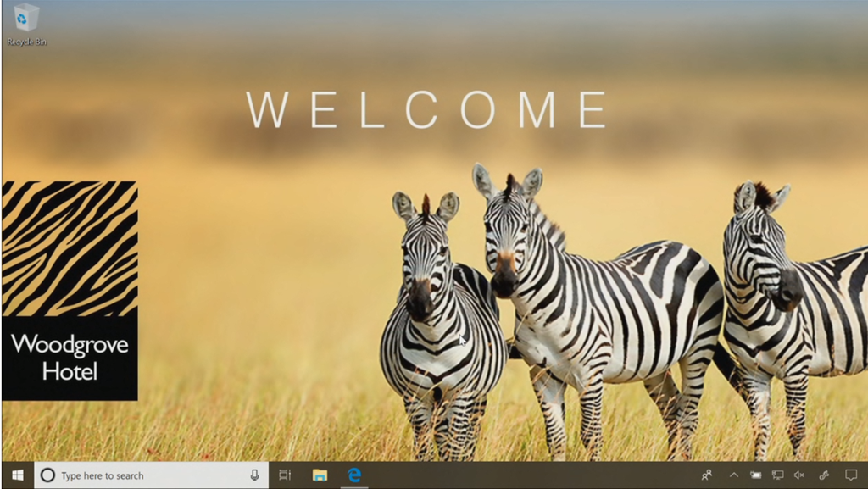The width and height of the screenshot is (868, 489).
Task: Open the Windows Start menu
Action: 17,475
